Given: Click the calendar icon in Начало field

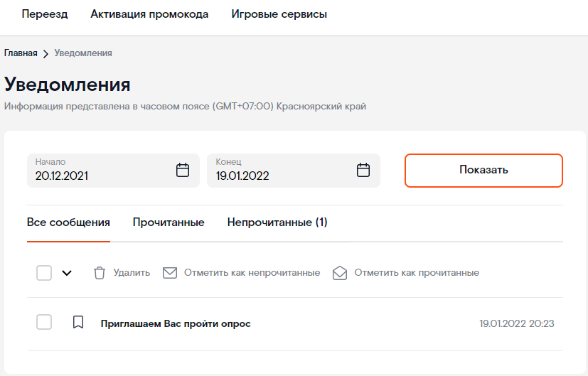Looking at the screenshot, I should click(183, 170).
